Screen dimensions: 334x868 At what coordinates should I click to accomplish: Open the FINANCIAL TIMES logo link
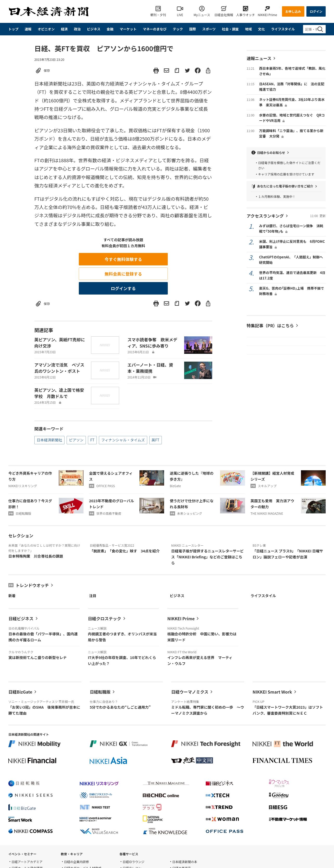pos(282,761)
